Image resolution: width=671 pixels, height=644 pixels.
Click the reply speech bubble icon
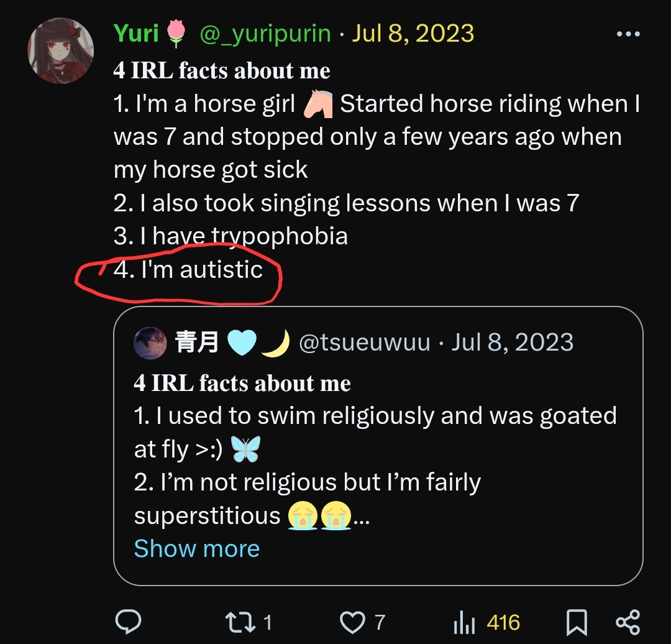[129, 622]
